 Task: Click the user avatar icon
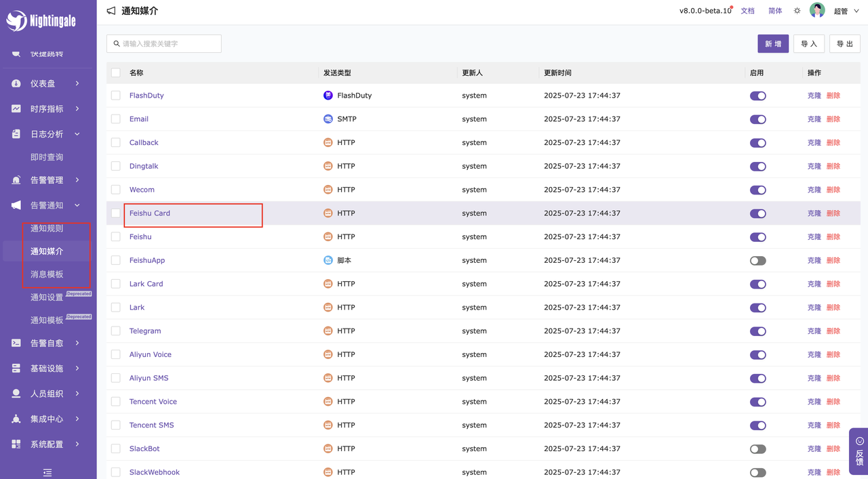[817, 11]
